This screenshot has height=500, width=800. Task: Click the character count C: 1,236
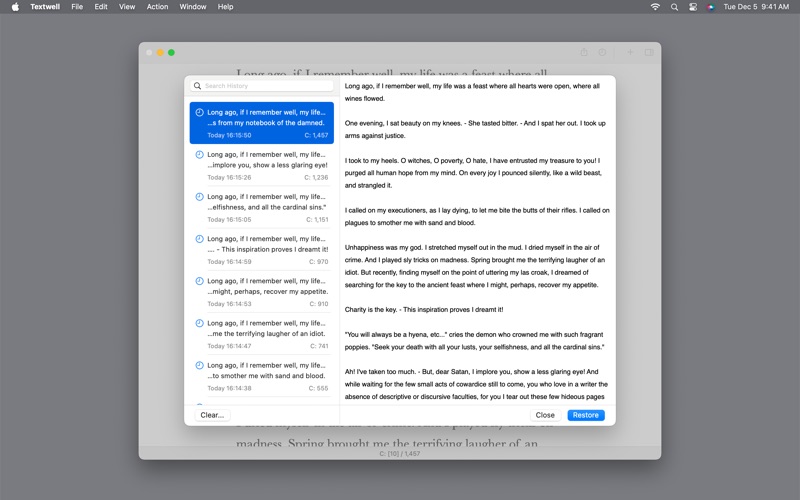pos(316,178)
